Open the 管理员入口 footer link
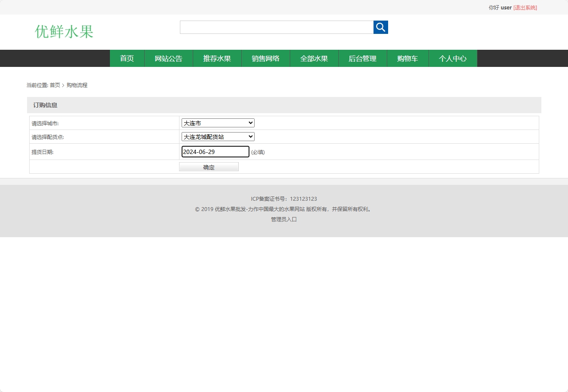Image resolution: width=568 pixels, height=392 pixels. click(x=284, y=219)
